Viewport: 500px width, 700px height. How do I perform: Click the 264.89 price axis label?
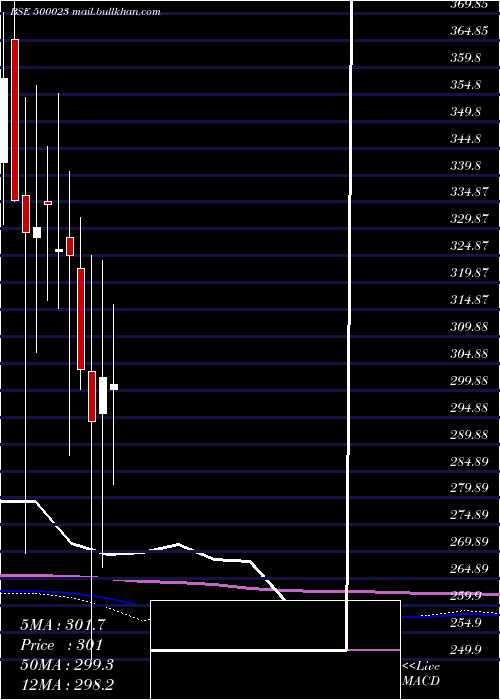pos(469,568)
